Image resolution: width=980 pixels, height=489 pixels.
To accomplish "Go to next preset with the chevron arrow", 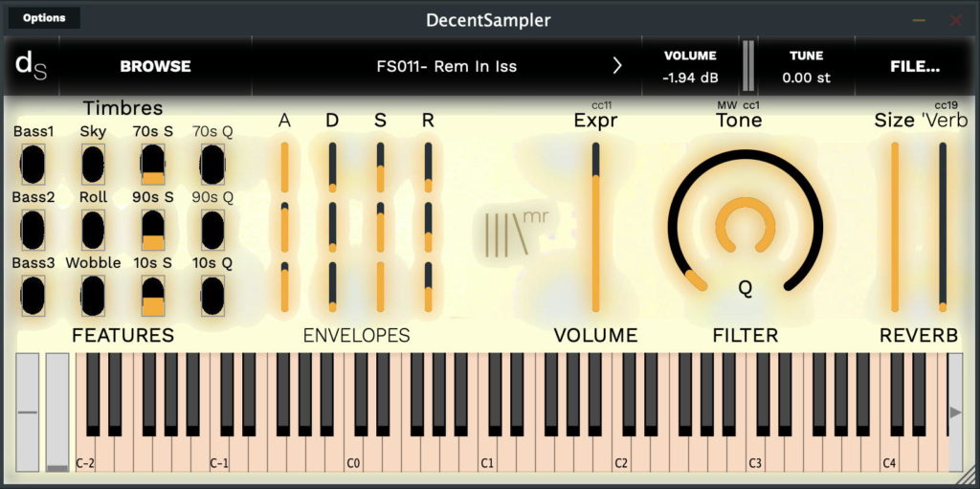I will tap(617, 66).
